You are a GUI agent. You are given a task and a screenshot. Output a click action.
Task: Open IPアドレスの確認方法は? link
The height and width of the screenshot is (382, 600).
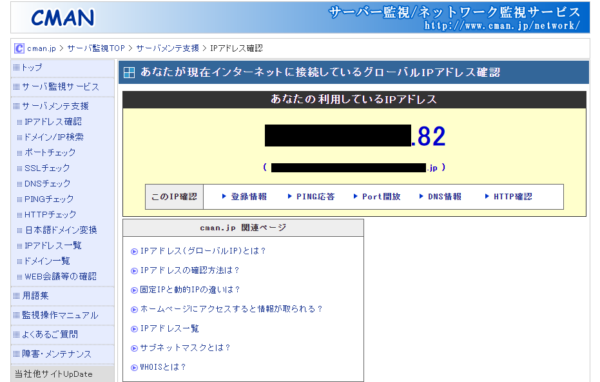(x=189, y=271)
